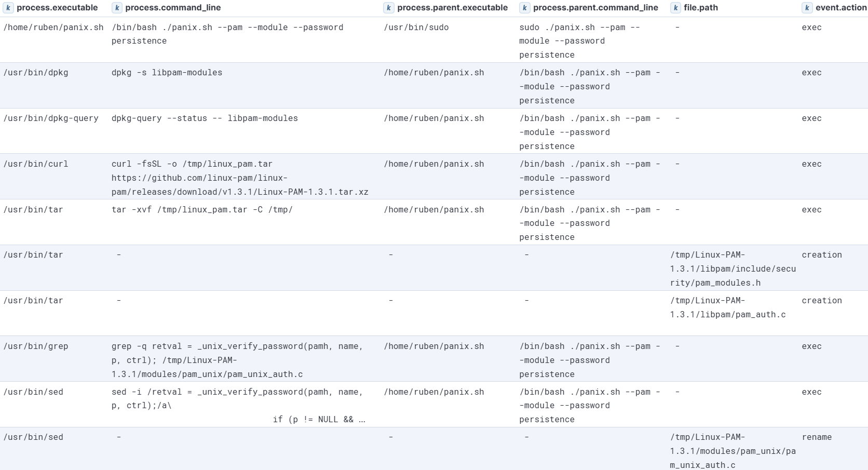
Task: Open the event.action column header menu
Action: click(x=836, y=8)
